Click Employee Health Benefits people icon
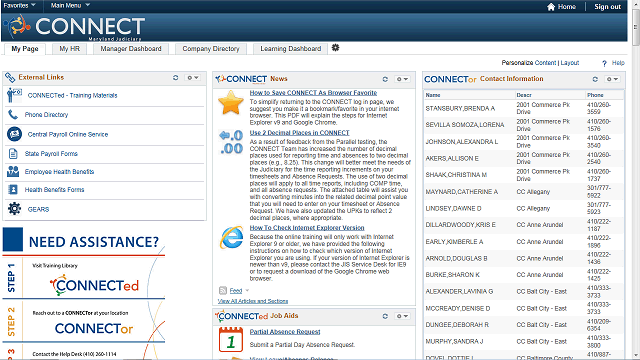Image resolution: width=640 pixels, height=360 pixels. click(x=13, y=171)
